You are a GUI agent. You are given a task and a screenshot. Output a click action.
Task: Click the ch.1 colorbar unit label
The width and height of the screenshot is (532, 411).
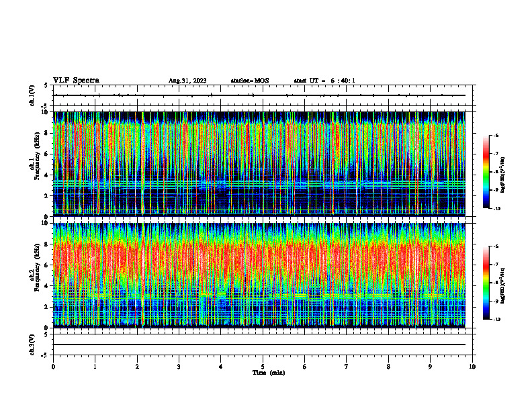pos(503,175)
